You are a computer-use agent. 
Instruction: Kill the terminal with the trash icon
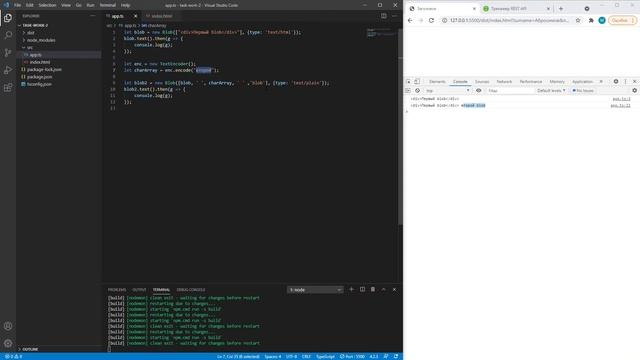373,289
